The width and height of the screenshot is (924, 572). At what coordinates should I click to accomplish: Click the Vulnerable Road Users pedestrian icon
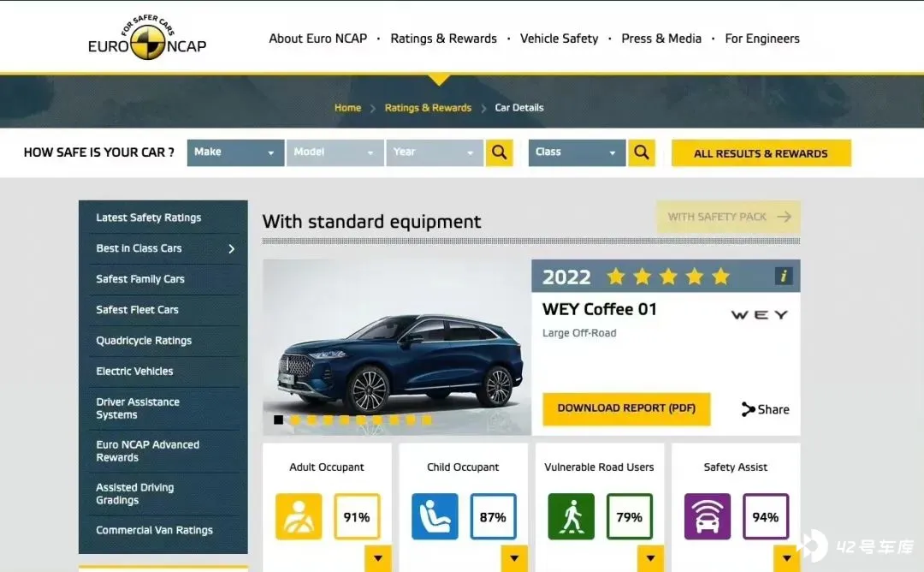click(x=571, y=516)
